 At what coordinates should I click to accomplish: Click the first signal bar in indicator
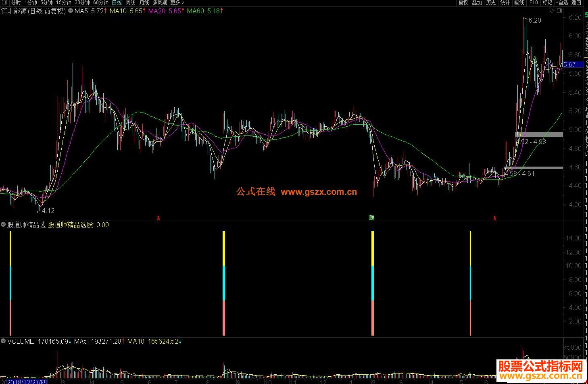10,283
